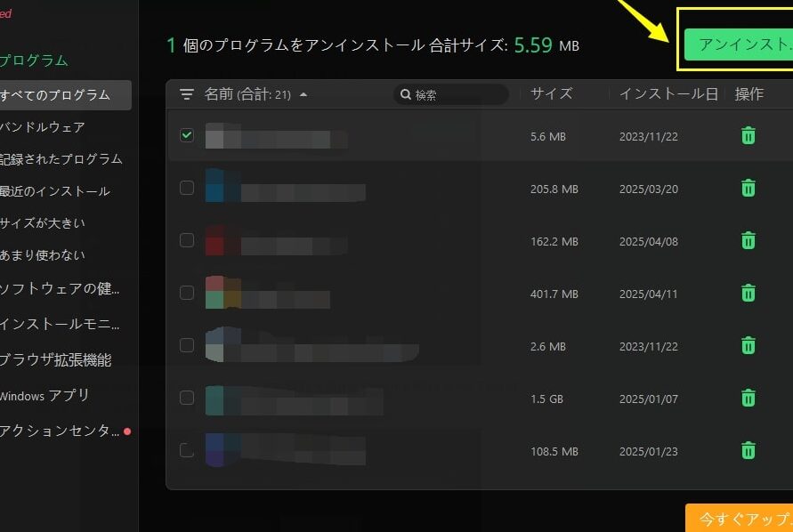Sort the list by サイズ column header

[551, 93]
